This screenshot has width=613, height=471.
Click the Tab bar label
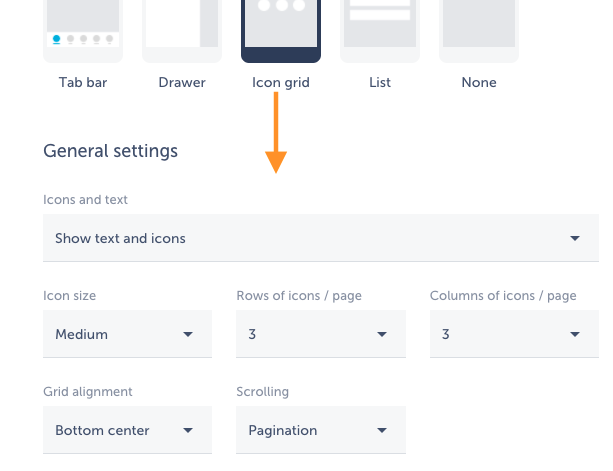coord(84,82)
